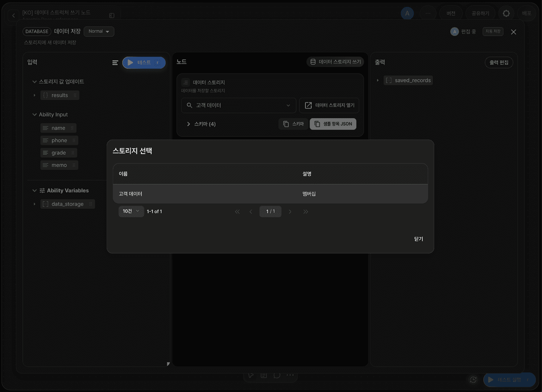The height and width of the screenshot is (392, 542).
Task: Click the text icon on grade field
Action: pyautogui.click(x=45, y=153)
